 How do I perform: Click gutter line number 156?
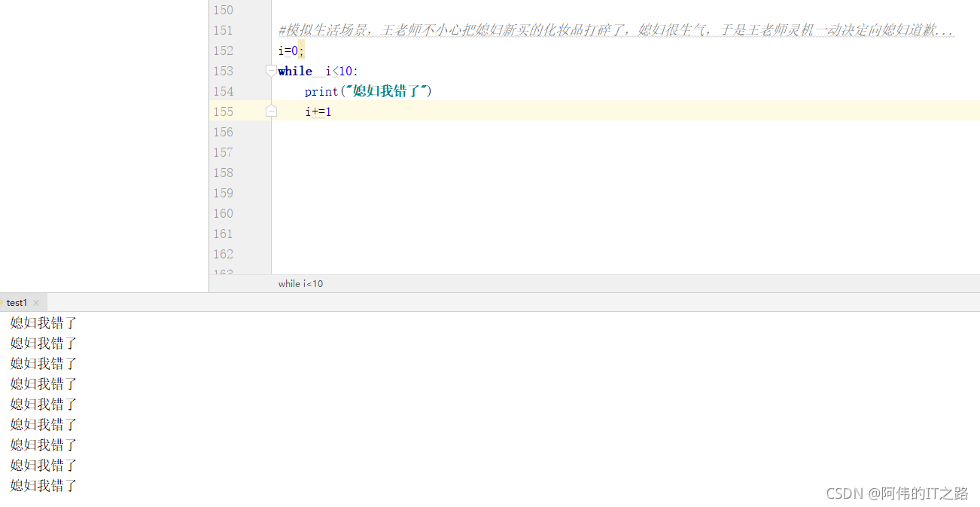click(x=224, y=133)
